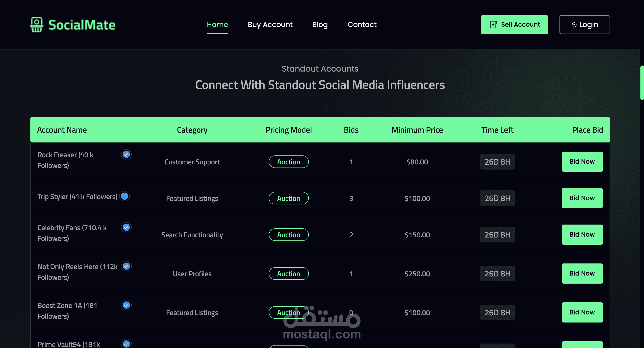This screenshot has height=348, width=644.
Task: Open the Home navigation tab
Action: tap(217, 25)
